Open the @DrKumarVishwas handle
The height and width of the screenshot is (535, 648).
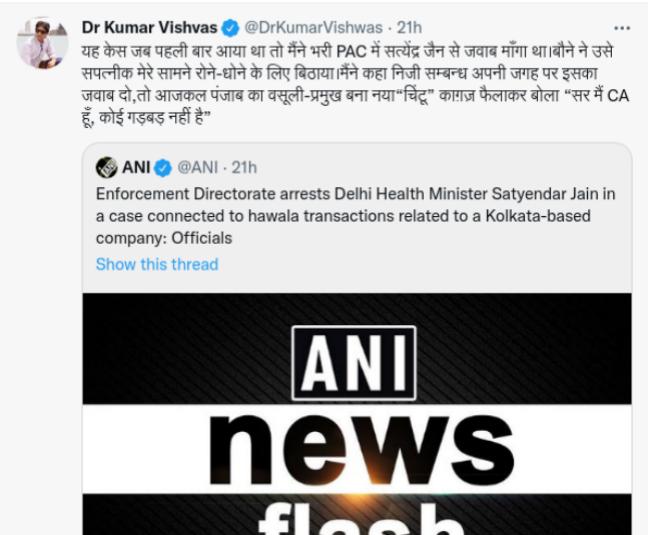(313, 28)
